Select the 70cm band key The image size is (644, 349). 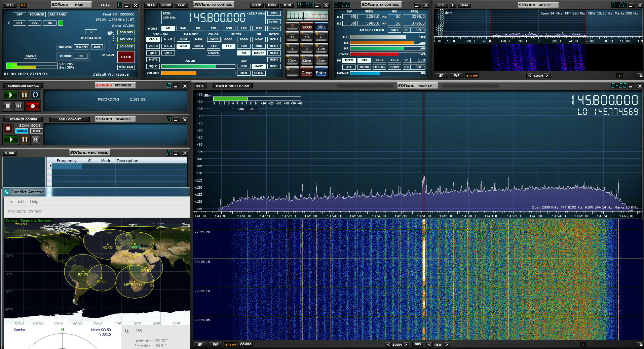tap(292, 60)
